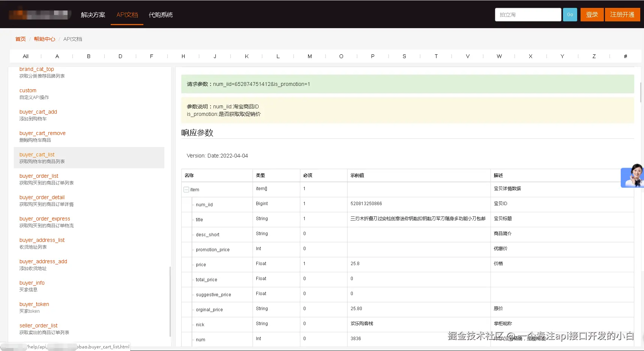Filter the API list by letter D
Viewport: 644px width, 351px height.
pyautogui.click(x=120, y=56)
